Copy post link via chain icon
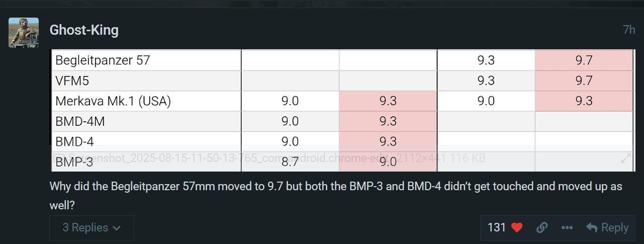 point(541,228)
